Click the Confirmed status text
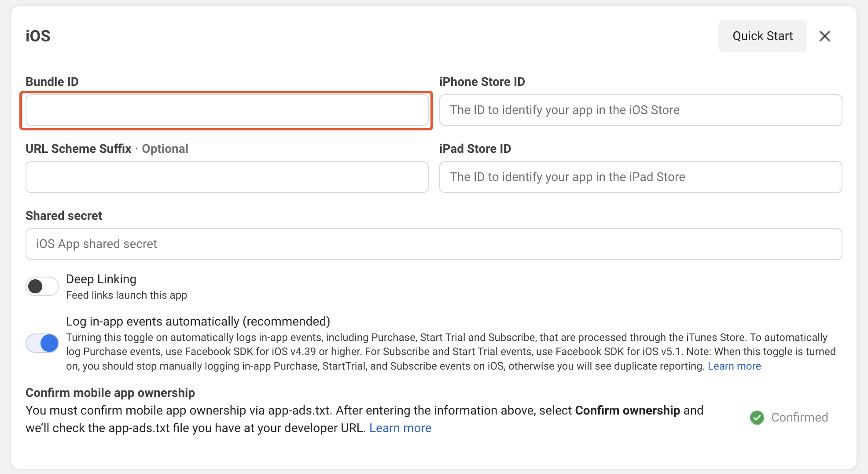This screenshot has height=474, width=868. point(799,417)
